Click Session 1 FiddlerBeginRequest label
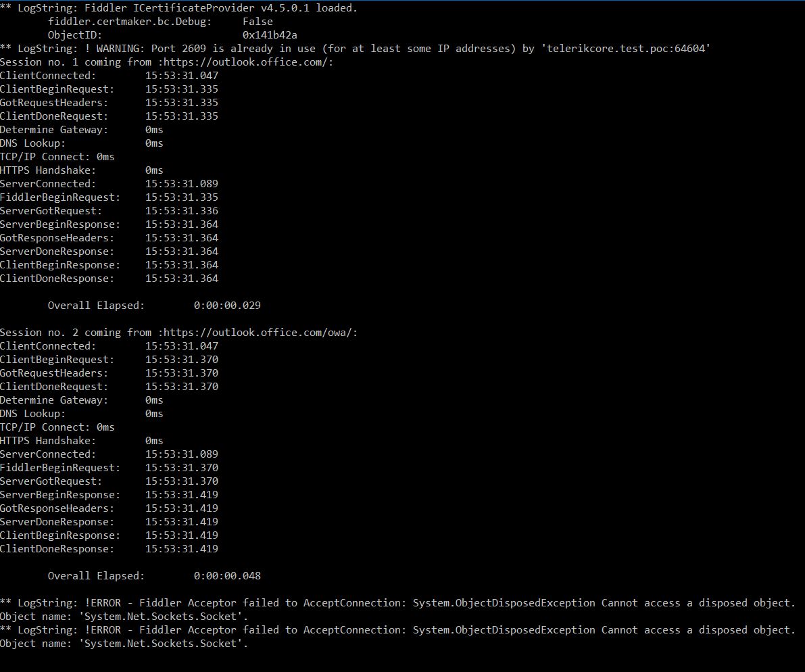The image size is (805, 672). click(x=60, y=197)
